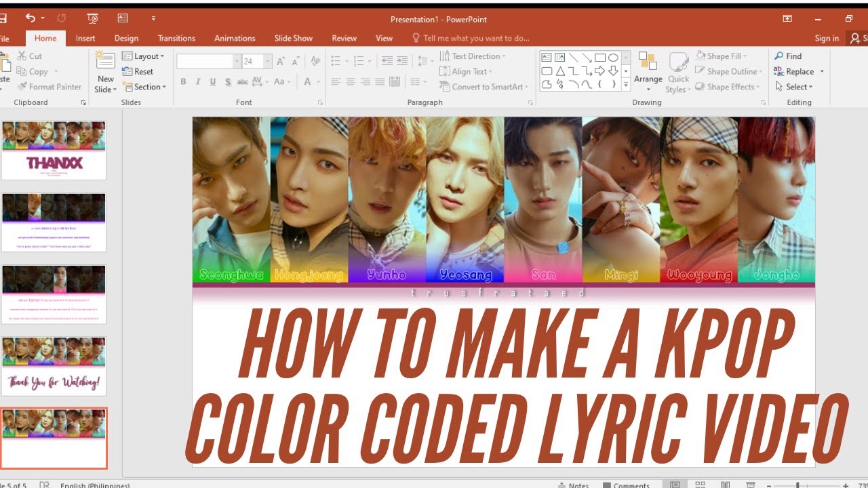Image resolution: width=868 pixels, height=488 pixels.
Task: Open Ribbon Display Options icon
Action: (x=787, y=18)
